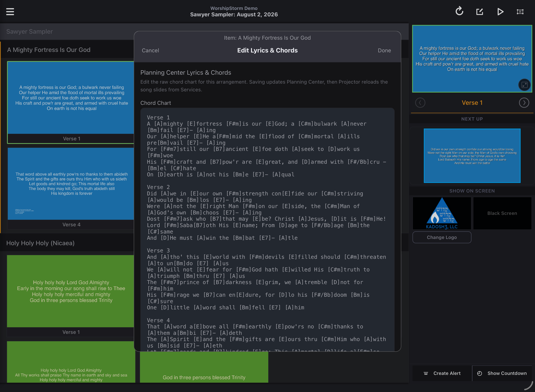Click the alert icon beside Create Alert
Image resolution: width=535 pixels, height=392 pixels.
[x=426, y=373]
